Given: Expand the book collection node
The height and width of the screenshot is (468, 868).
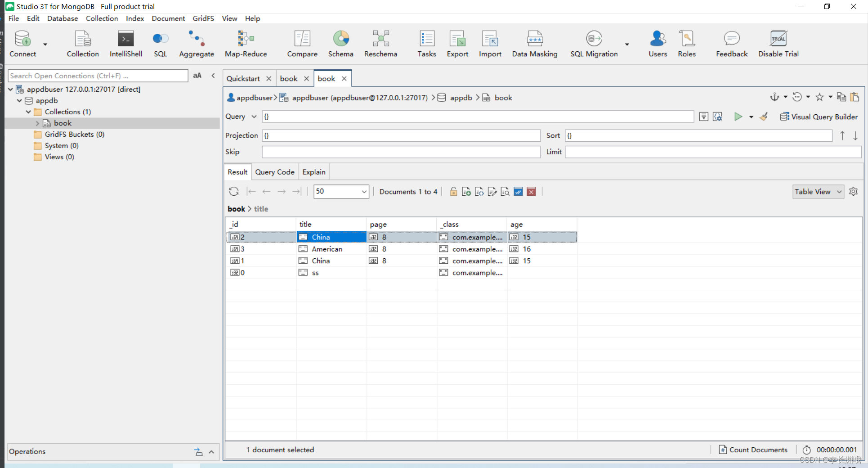Looking at the screenshot, I should click(37, 123).
